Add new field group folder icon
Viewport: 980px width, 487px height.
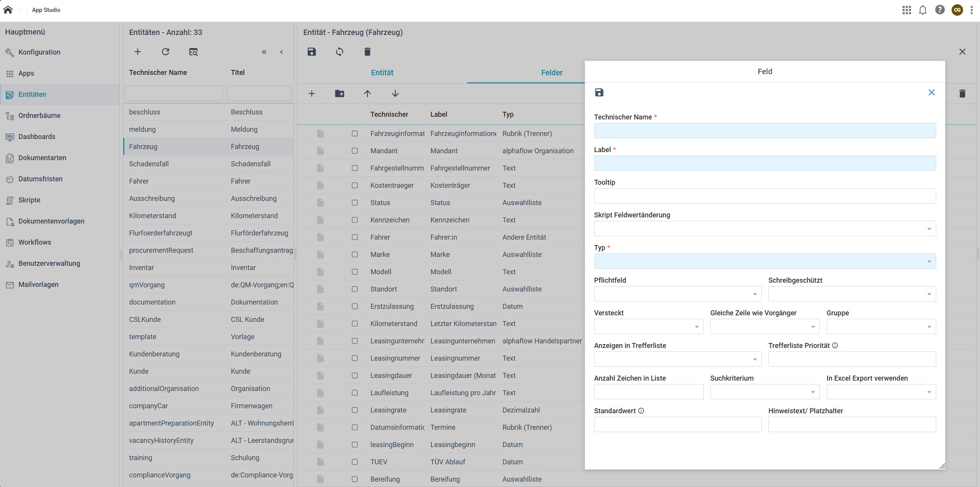(x=340, y=94)
